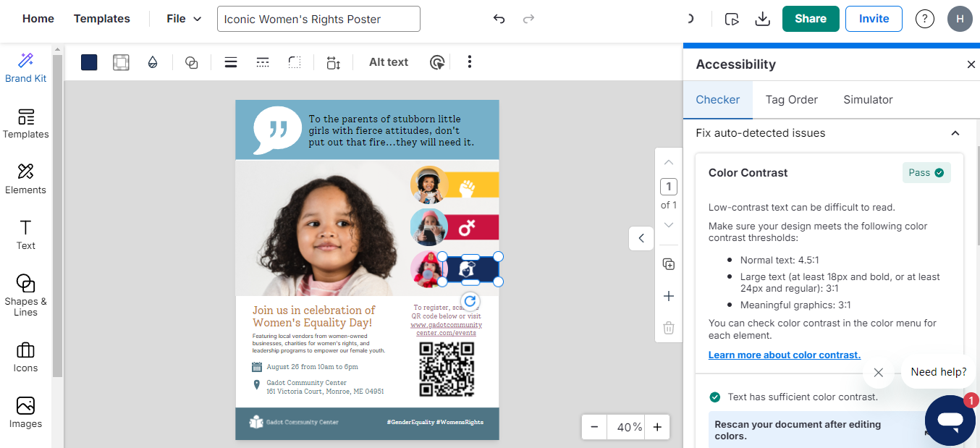Undo the last action
Viewport: 980px width, 448px height.
[499, 19]
